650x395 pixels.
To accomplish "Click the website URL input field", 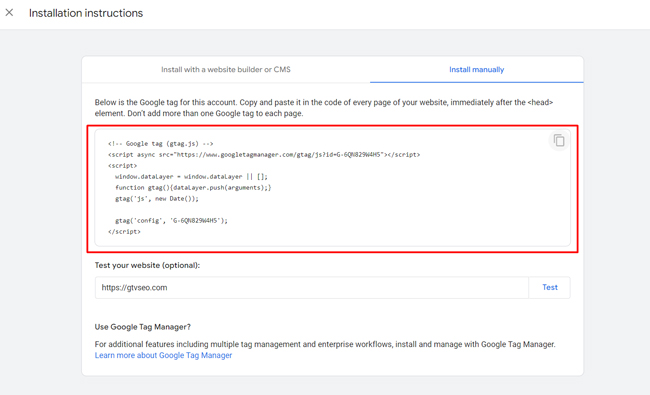I will (x=312, y=287).
